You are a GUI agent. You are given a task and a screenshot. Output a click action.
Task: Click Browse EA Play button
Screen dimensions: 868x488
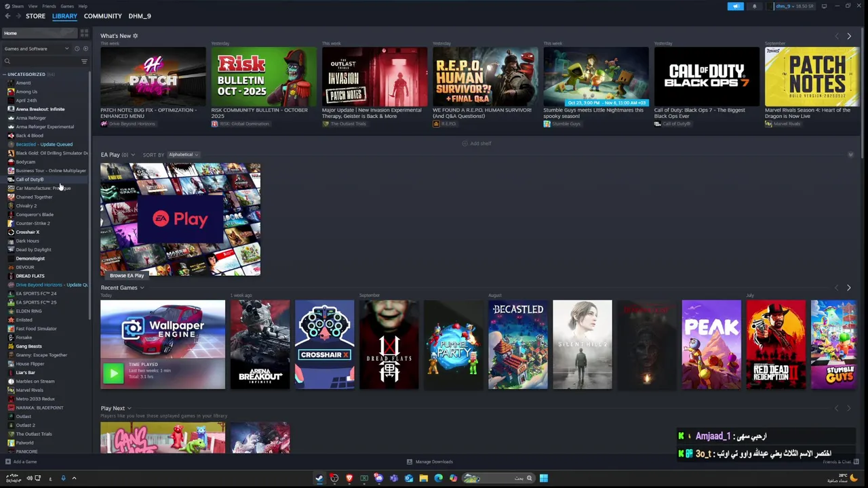[127, 275]
